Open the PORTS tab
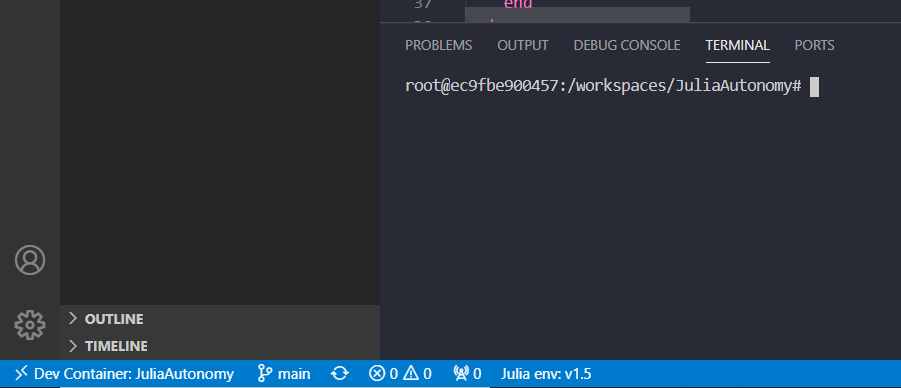Viewport: 901px width, 388px height. [814, 45]
